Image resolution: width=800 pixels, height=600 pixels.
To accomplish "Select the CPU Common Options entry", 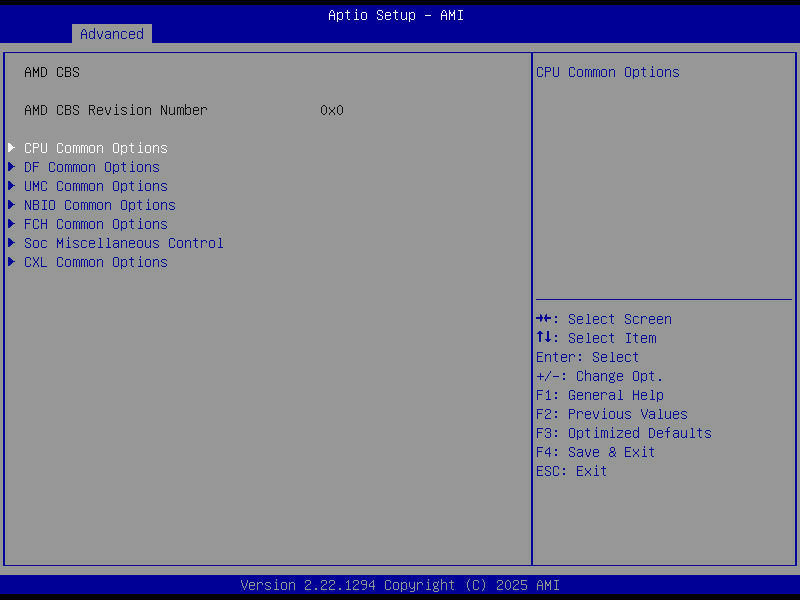I will tap(95, 147).
